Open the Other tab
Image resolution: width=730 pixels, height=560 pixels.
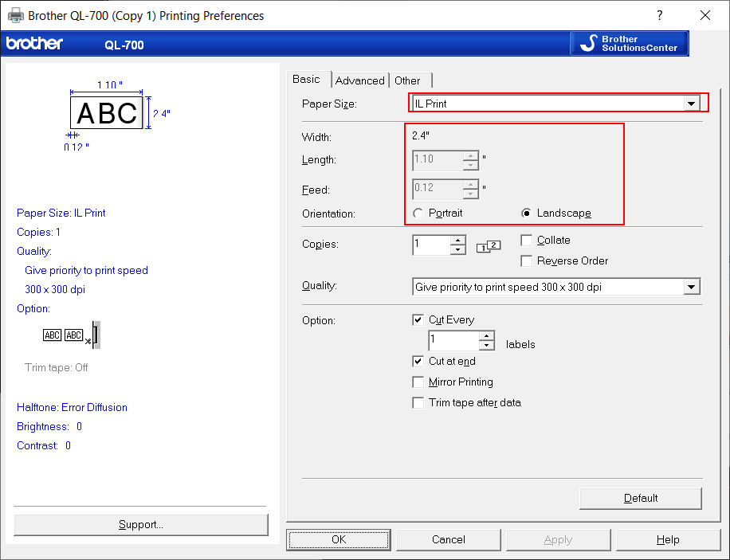click(x=406, y=80)
